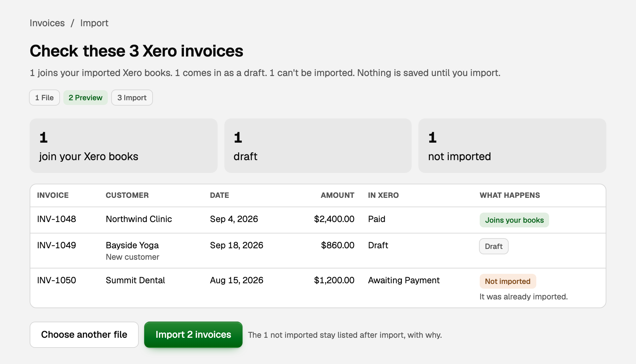Select invoice INV-1048
636x364 pixels.
pyautogui.click(x=57, y=219)
